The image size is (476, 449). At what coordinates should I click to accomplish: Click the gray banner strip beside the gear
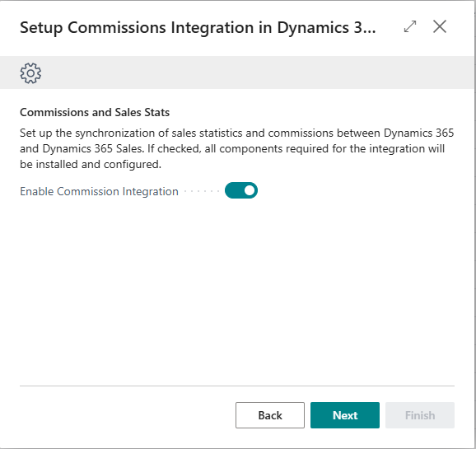click(x=258, y=72)
